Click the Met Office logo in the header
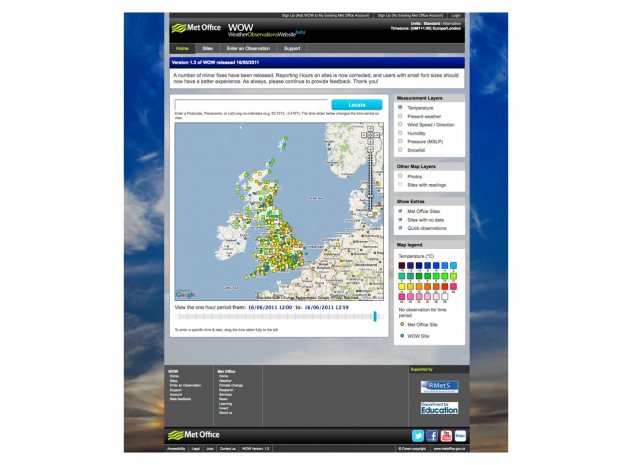The height and width of the screenshot is (465, 630). (196, 28)
